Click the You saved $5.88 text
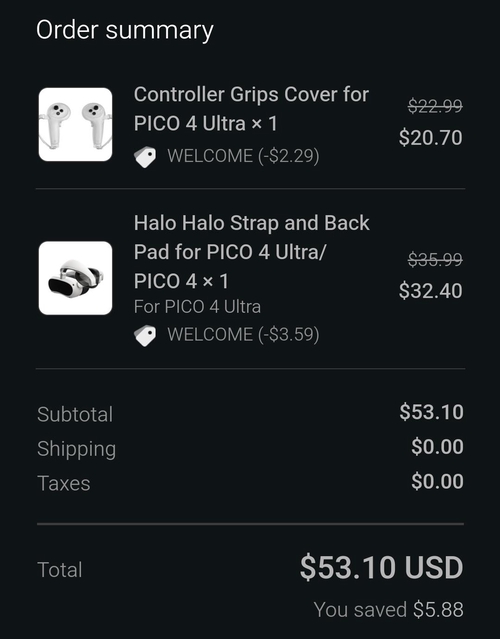 (388, 610)
